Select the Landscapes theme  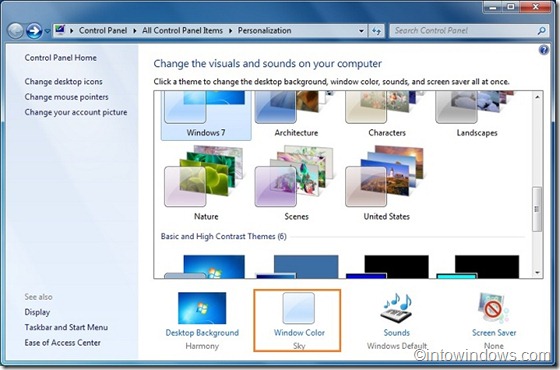[477, 115]
